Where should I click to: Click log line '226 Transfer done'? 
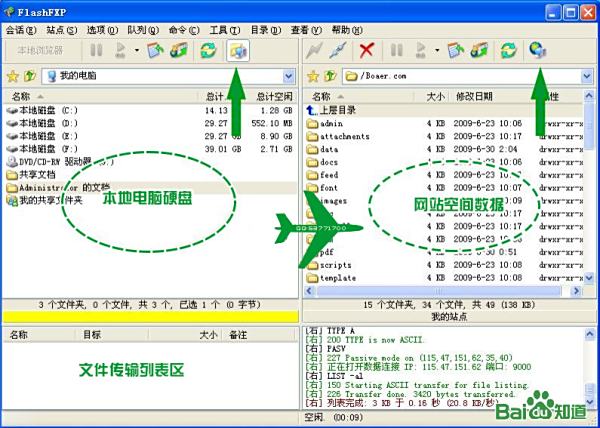[x=410, y=394]
